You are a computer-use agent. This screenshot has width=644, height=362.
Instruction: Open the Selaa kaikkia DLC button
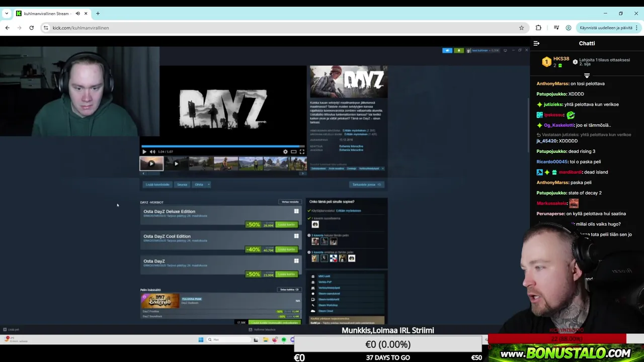pyautogui.click(x=289, y=290)
